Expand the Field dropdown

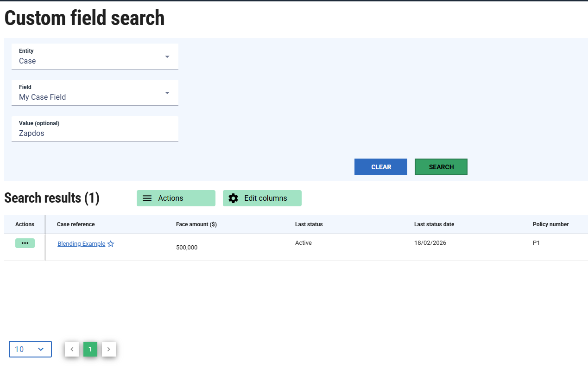point(167,93)
